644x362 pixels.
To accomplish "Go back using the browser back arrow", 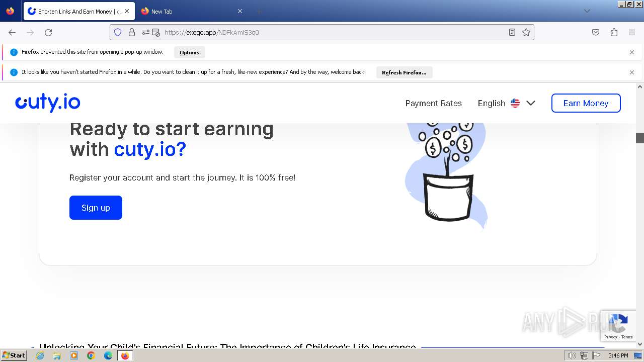I will tap(12, 32).
